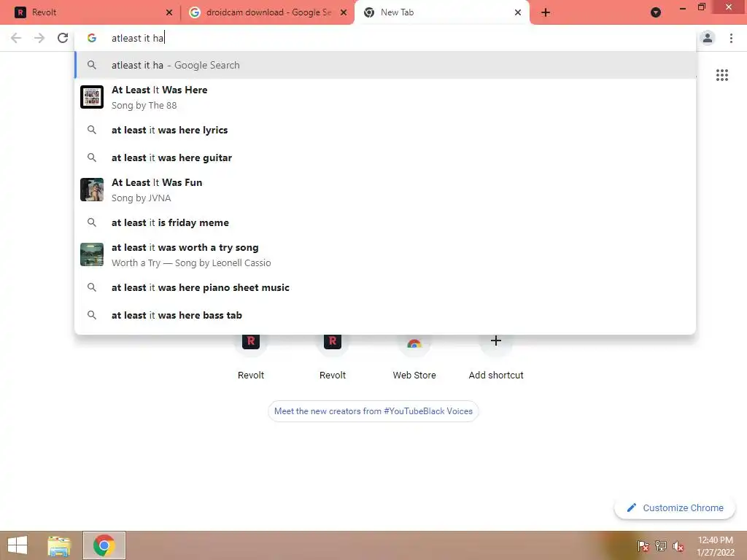This screenshot has width=747, height=560.
Task: Click the browser forward arrow
Action: coord(39,38)
